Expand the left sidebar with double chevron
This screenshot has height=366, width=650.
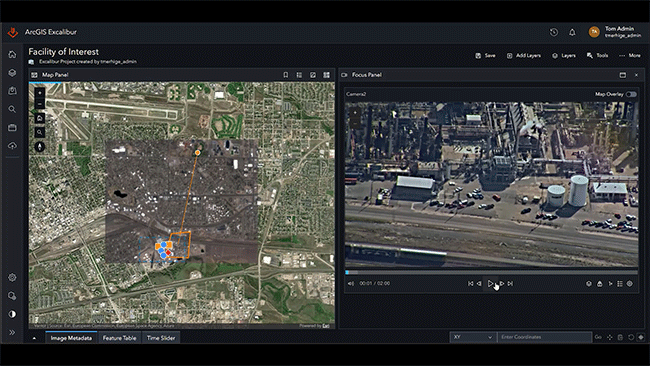click(x=12, y=332)
